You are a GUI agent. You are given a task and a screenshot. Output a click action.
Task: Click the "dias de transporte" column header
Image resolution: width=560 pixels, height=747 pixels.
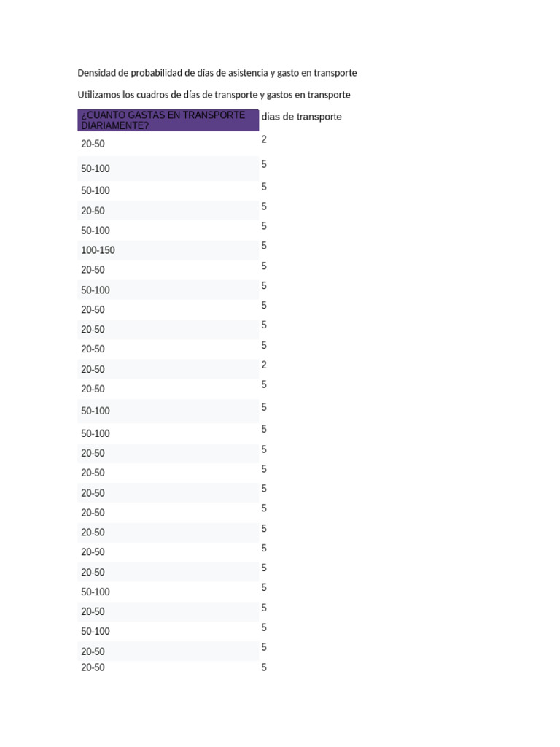301,117
